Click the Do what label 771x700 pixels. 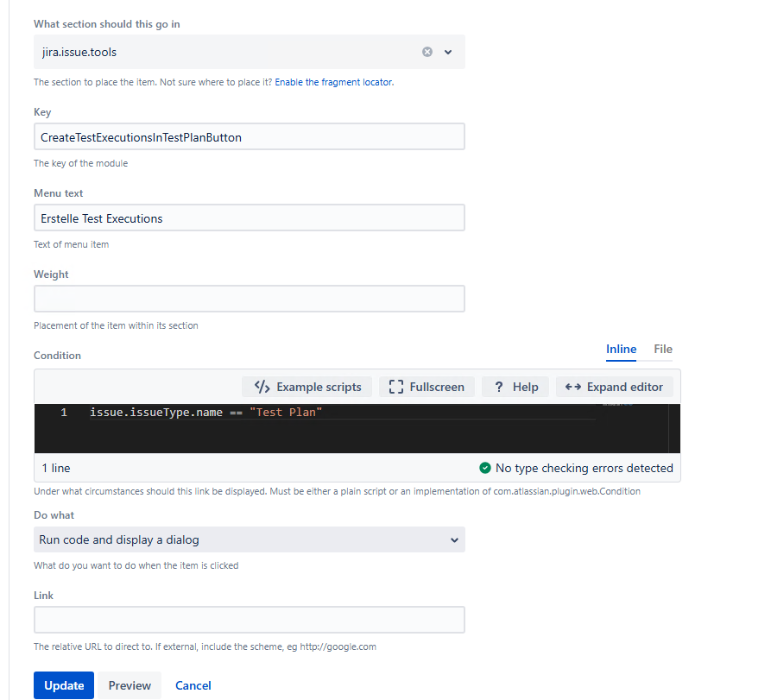(x=54, y=515)
